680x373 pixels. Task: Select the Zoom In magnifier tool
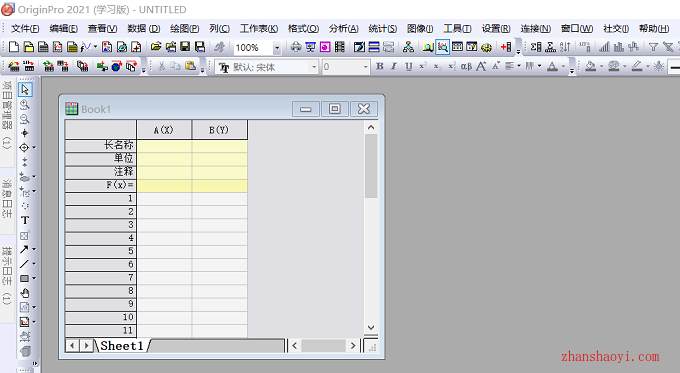[x=25, y=105]
